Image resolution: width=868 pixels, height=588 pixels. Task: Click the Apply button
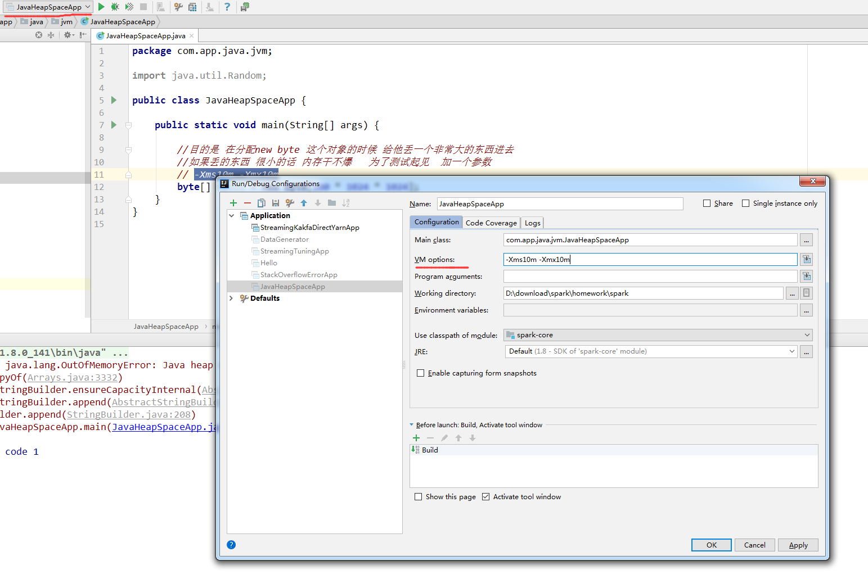798,545
